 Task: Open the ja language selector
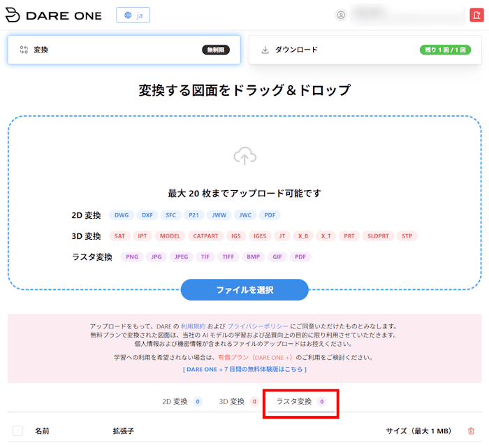(133, 15)
